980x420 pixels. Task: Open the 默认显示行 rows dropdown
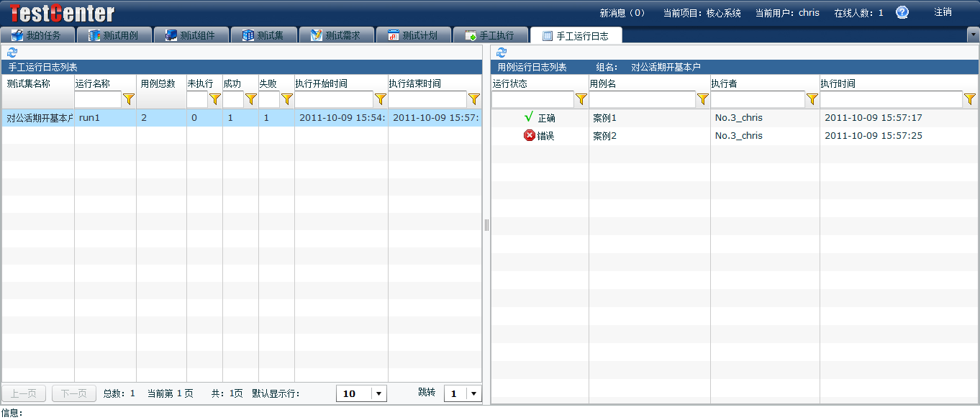click(x=379, y=393)
